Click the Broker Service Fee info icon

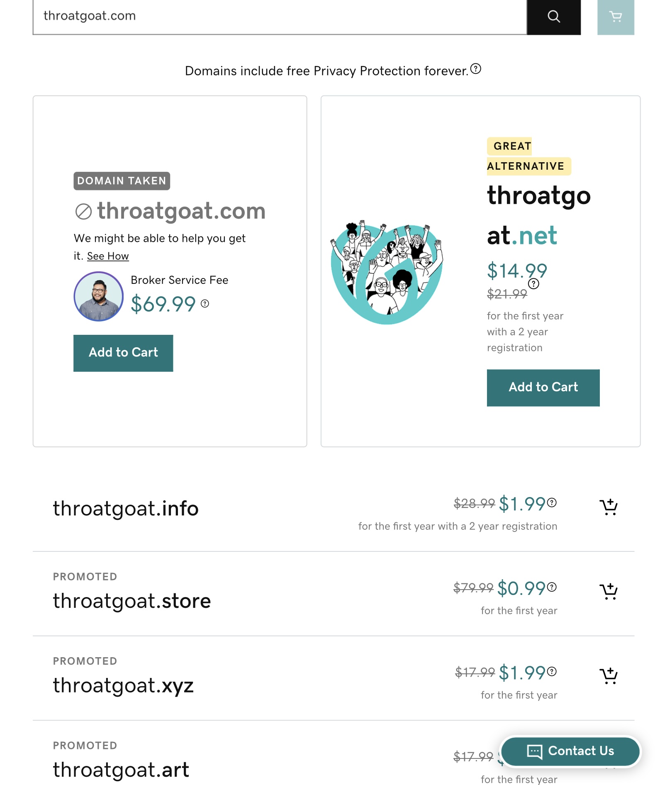205,304
